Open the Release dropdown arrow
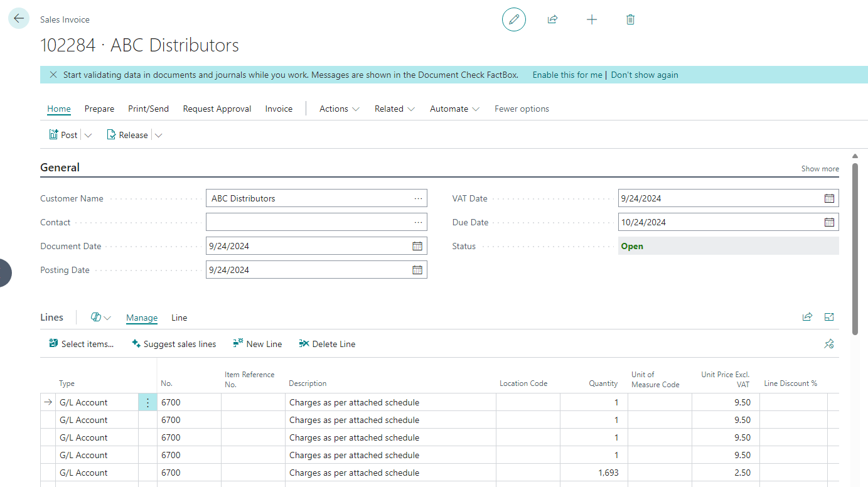 (158, 135)
